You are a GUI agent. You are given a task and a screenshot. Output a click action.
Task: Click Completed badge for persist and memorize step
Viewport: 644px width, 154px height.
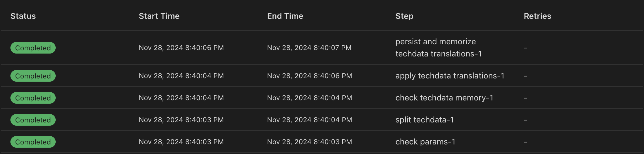coord(33,48)
